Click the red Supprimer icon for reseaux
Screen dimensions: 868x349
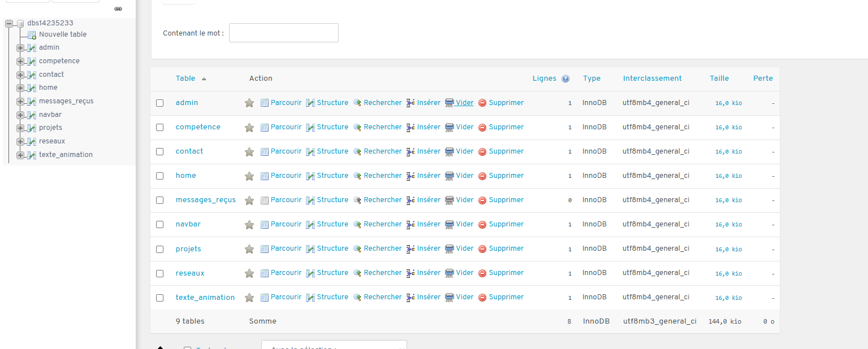(x=482, y=273)
